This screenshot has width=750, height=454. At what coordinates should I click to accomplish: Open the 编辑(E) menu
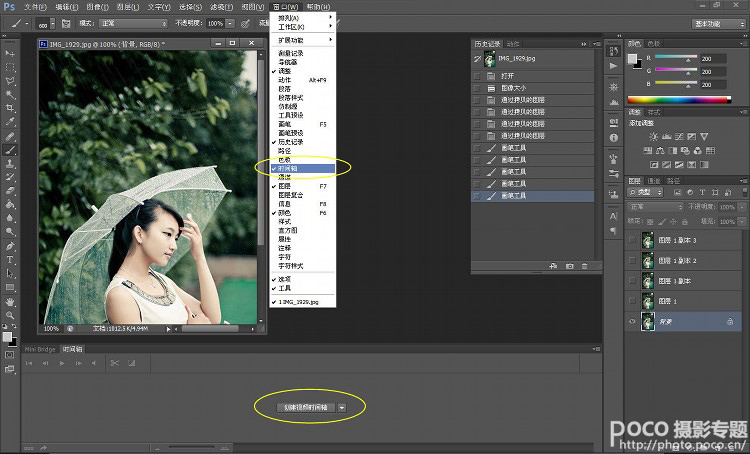[66, 7]
